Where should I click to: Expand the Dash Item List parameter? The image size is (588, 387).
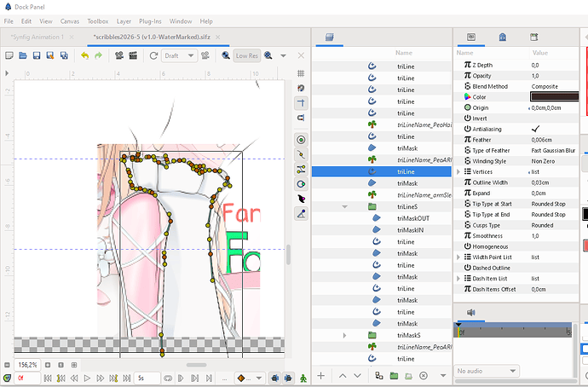point(458,279)
